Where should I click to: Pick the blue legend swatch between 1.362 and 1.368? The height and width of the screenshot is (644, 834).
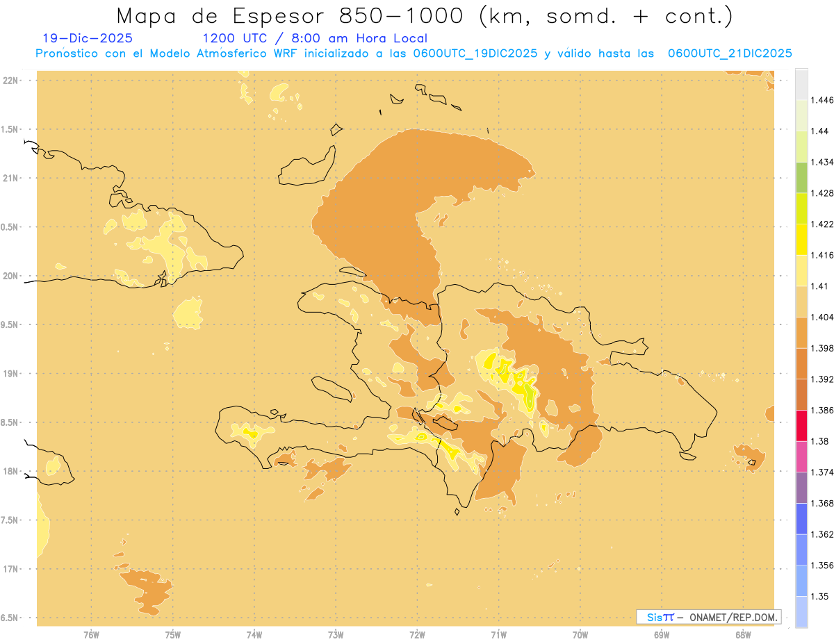coord(801,519)
